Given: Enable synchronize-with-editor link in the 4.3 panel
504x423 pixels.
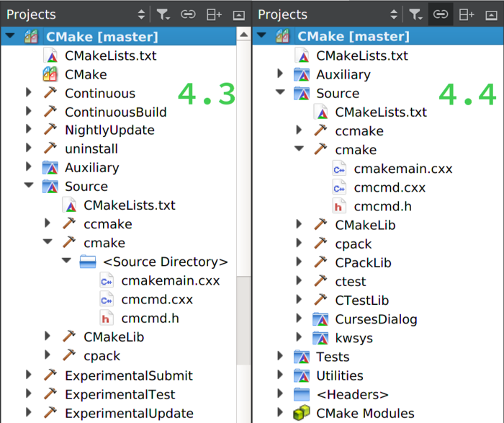Looking at the screenshot, I should (x=188, y=14).
